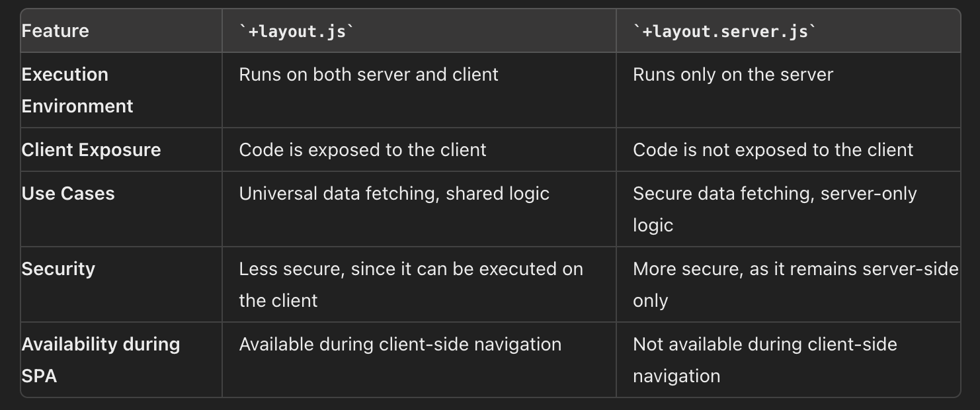Viewport: 980px width, 410px height.
Task: Click the Client Exposure row label
Action: (91, 149)
